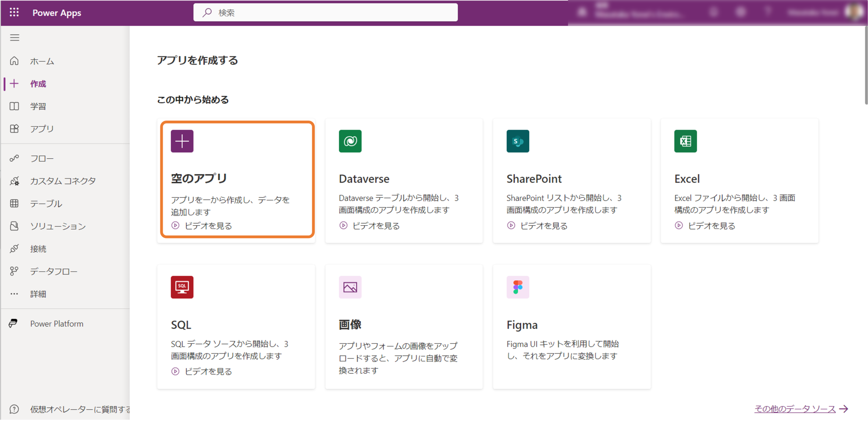Choose the 画像 card title
Viewport: 868px width, 421px height.
pos(350,325)
